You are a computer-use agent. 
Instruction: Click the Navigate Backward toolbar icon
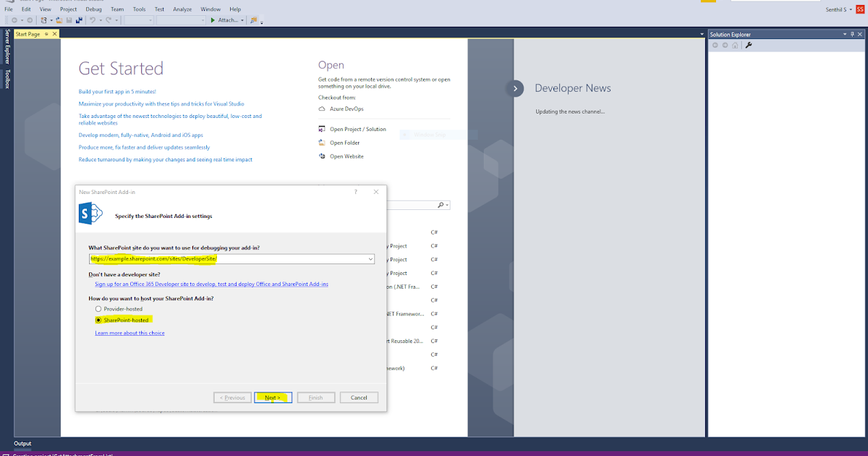(x=15, y=20)
